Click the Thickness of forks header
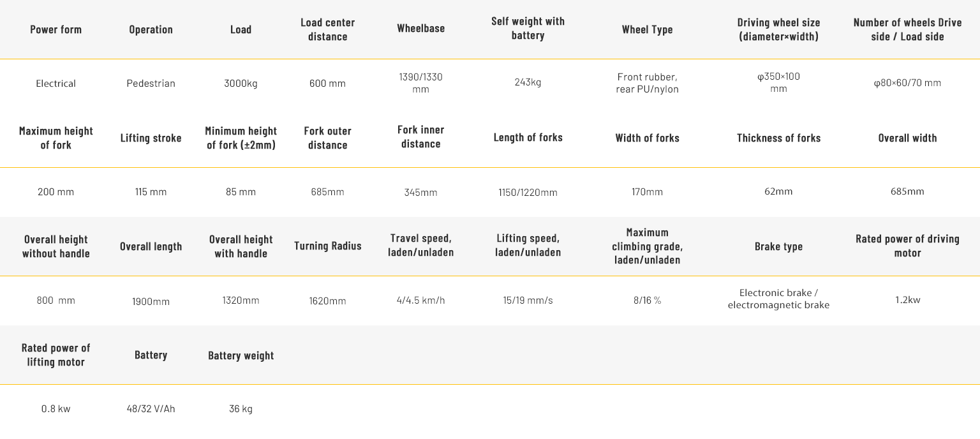Screen dimensions: 980x439 point(778,138)
